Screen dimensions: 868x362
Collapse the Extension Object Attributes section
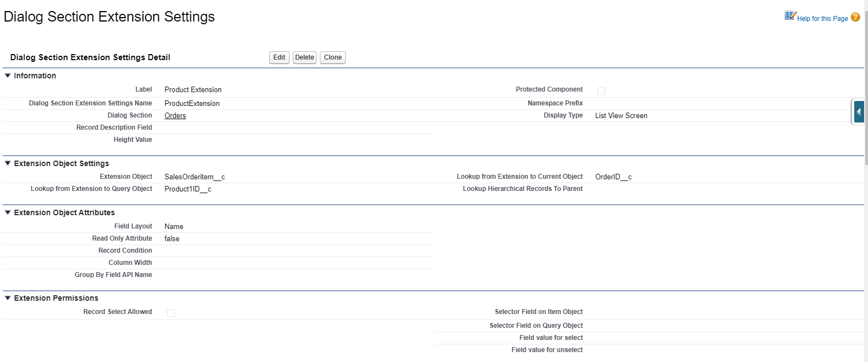(x=8, y=212)
